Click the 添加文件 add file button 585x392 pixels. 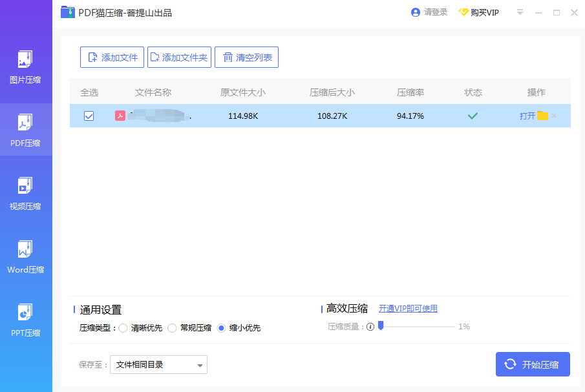[112, 57]
